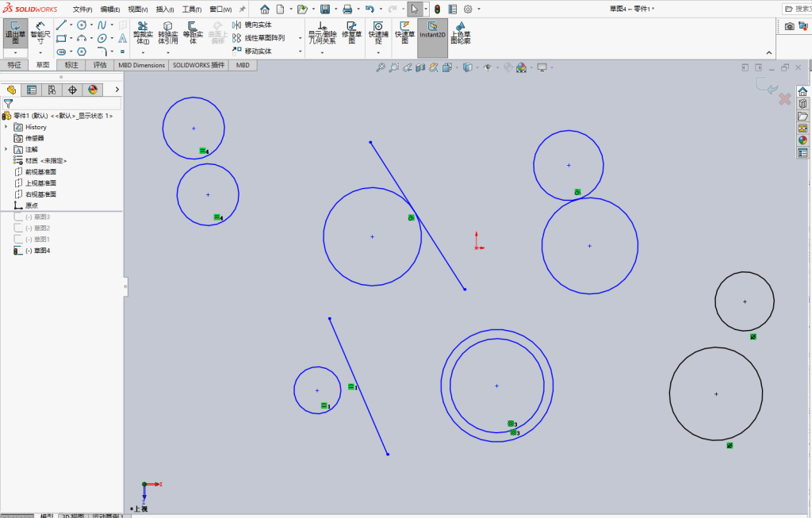Click the Rebuild traffic light icon

(438, 10)
